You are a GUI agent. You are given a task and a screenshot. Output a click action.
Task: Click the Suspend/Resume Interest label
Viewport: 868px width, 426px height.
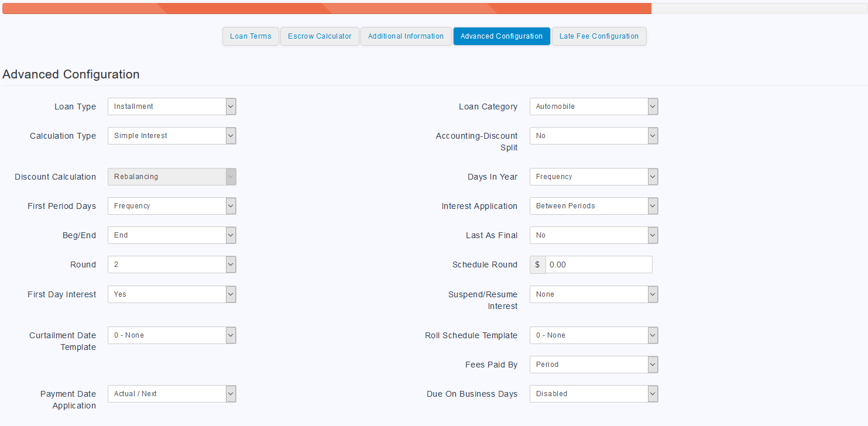(483, 300)
